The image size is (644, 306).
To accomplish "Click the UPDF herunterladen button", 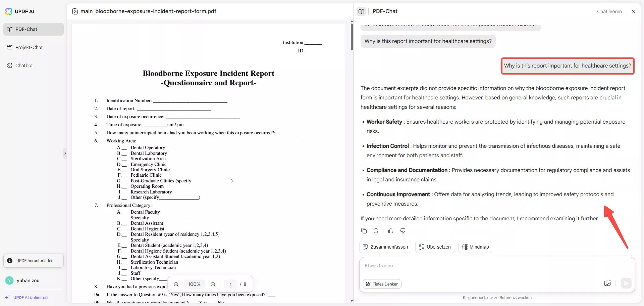I will [x=34, y=261].
